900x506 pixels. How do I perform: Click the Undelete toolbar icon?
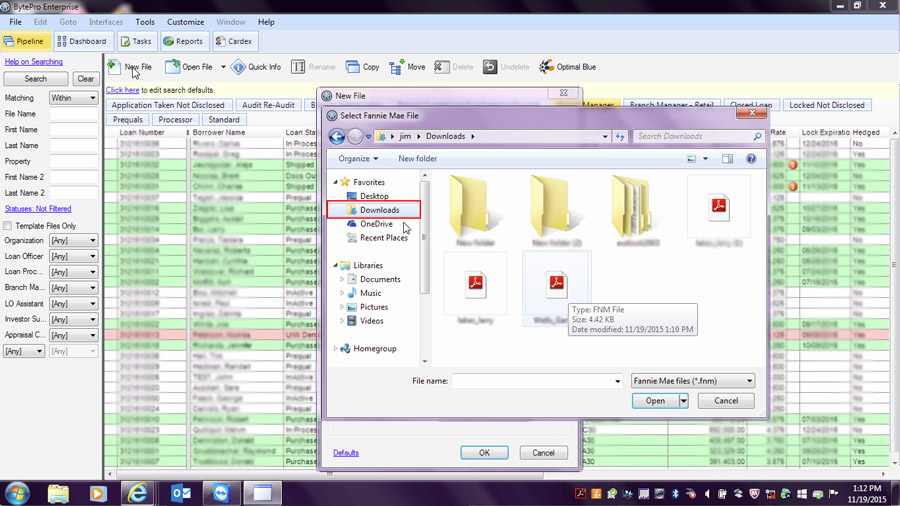pos(490,67)
